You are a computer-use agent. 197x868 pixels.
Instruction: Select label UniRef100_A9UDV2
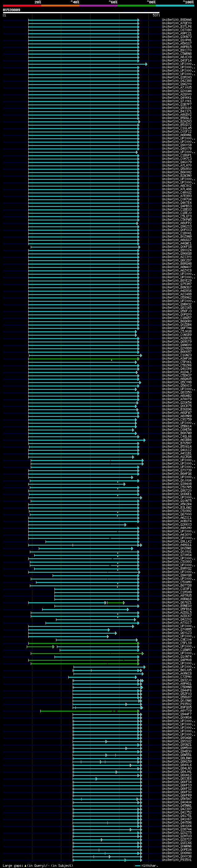tap(177, 115)
